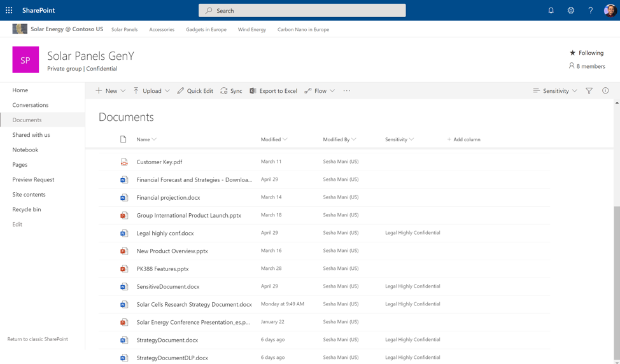620x364 pixels.
Task: Open Site contents
Action: 29,195
